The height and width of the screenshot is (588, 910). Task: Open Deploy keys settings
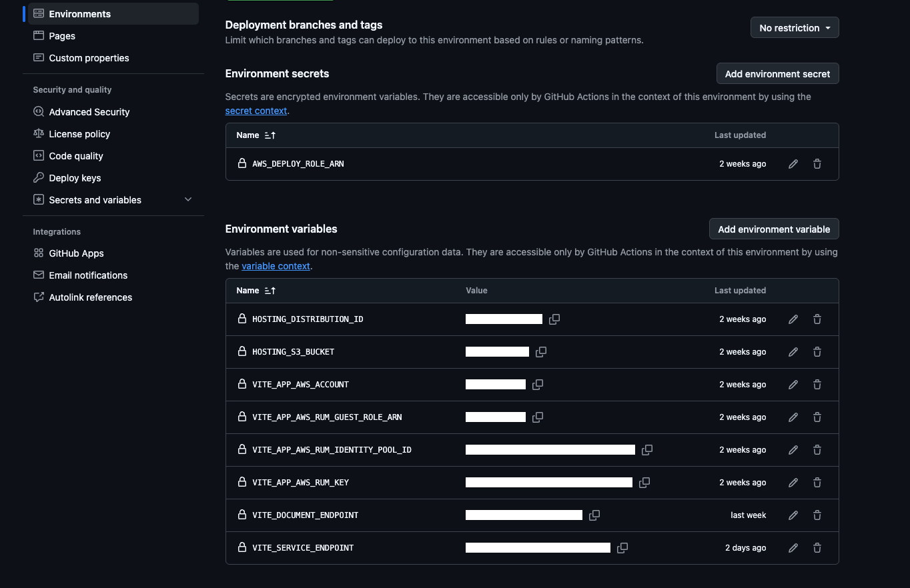pos(113,178)
